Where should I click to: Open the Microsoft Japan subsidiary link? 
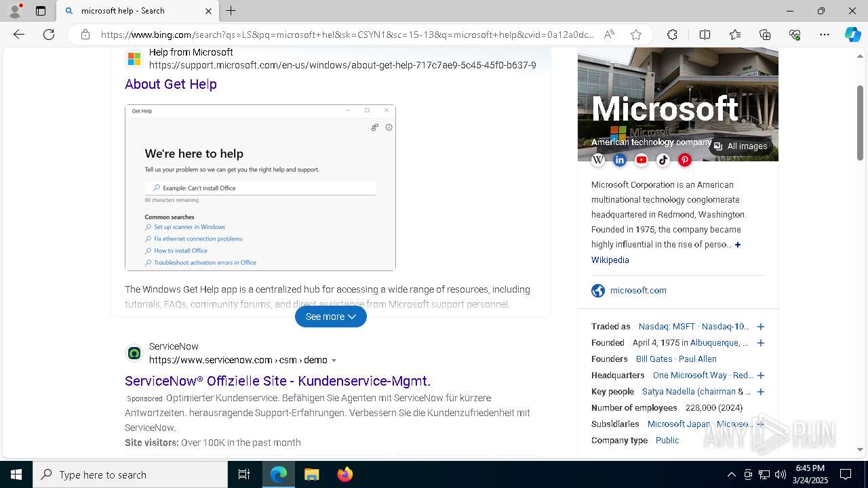(x=679, y=424)
